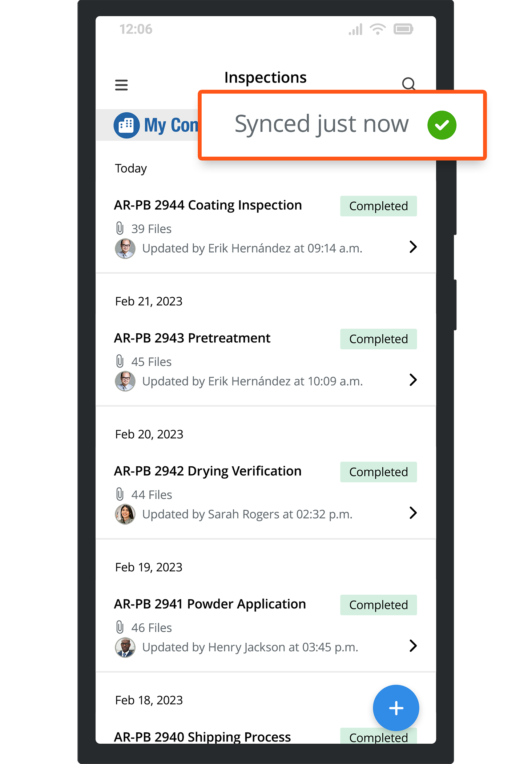Tap the My Company building icon
The width and height of the screenshot is (532, 764).
126,125
